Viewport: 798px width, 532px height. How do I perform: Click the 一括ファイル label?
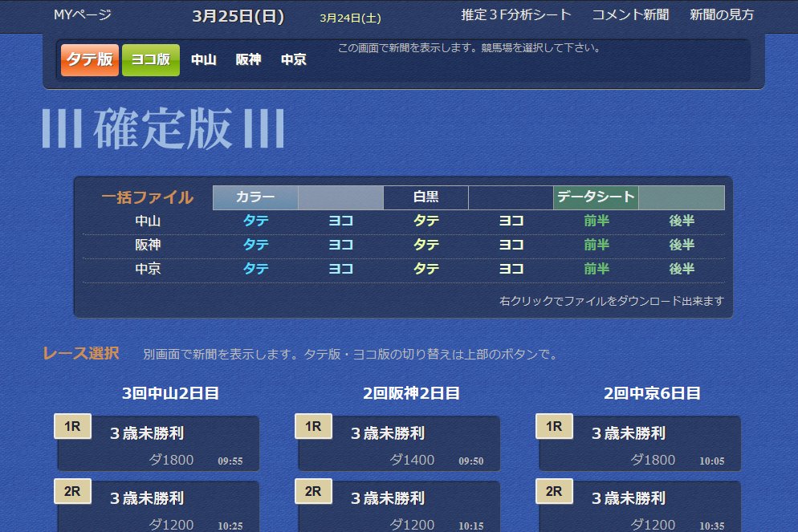148,197
